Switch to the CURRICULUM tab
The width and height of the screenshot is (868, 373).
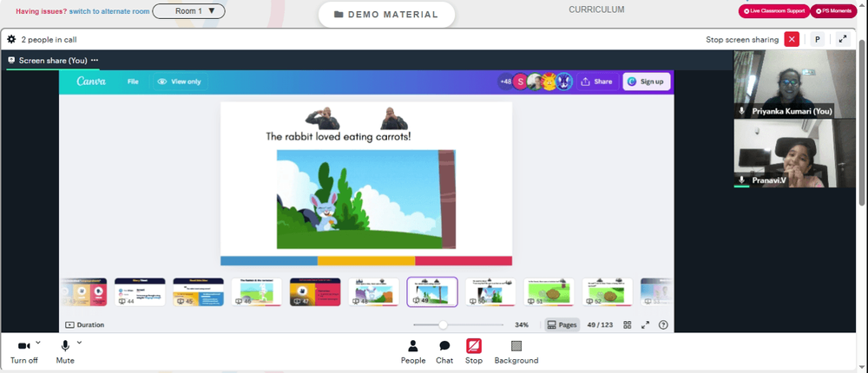pyautogui.click(x=596, y=10)
